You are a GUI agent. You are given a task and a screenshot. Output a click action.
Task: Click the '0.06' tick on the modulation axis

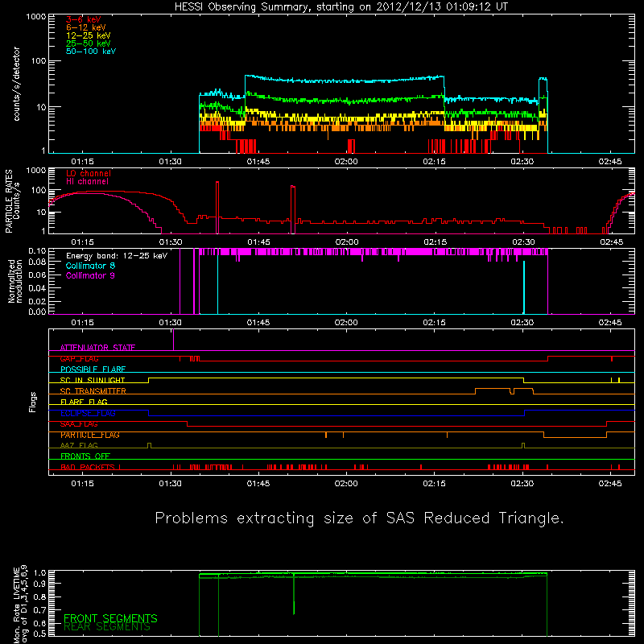(x=37, y=275)
